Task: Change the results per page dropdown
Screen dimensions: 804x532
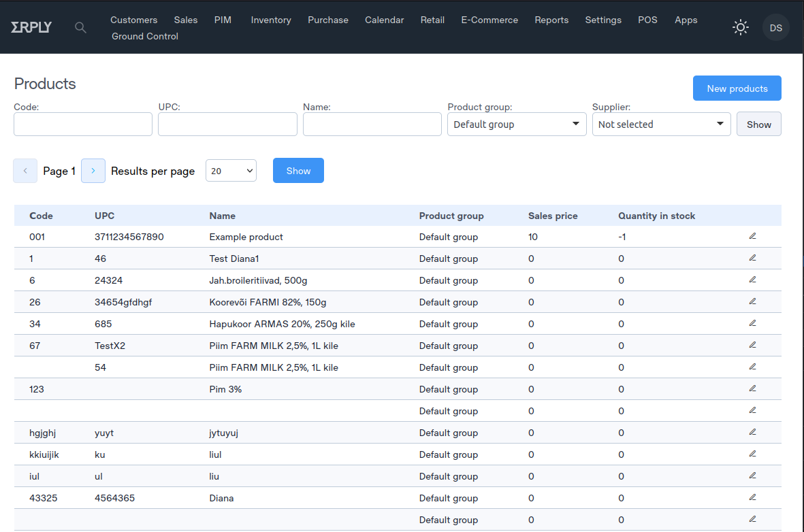Action: coord(231,171)
